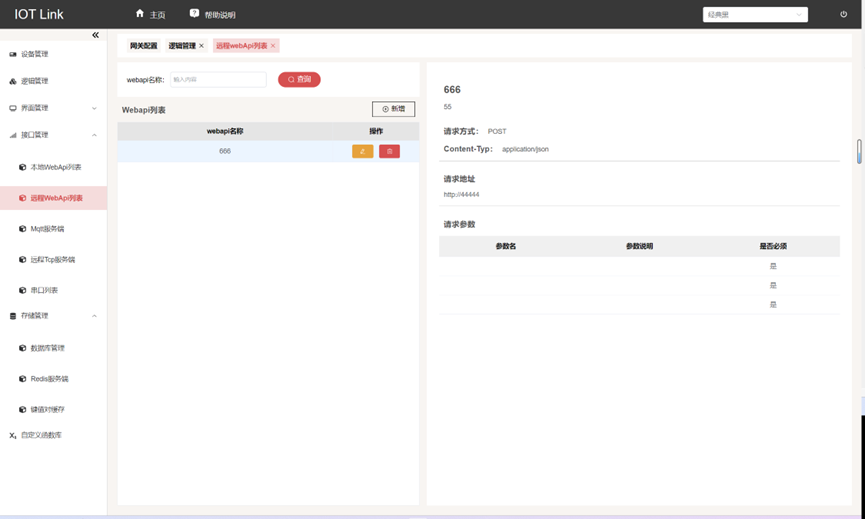The height and width of the screenshot is (519, 865).
Task: Click the 参数名 column header
Action: click(x=506, y=246)
